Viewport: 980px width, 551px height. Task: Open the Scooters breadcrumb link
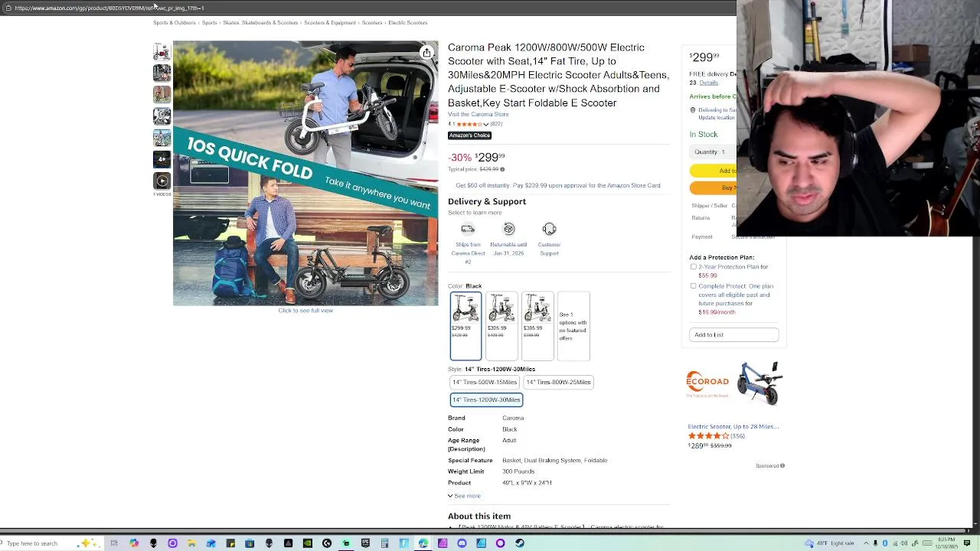click(372, 23)
